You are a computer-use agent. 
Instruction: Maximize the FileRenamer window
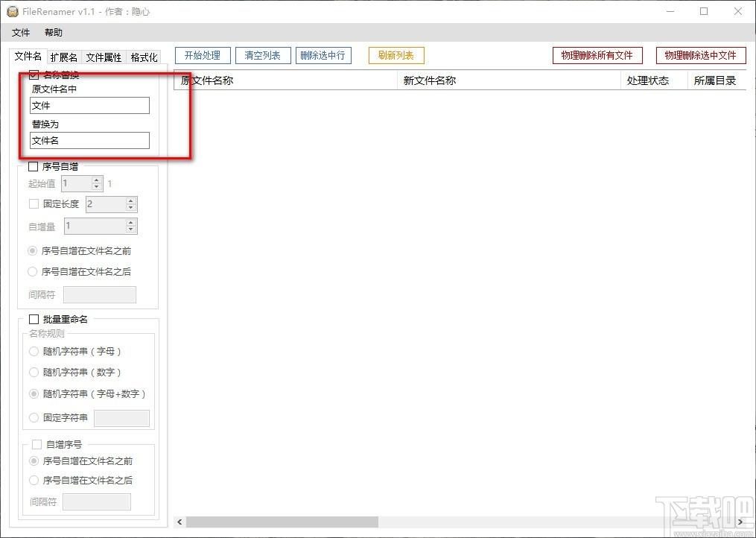(x=704, y=12)
